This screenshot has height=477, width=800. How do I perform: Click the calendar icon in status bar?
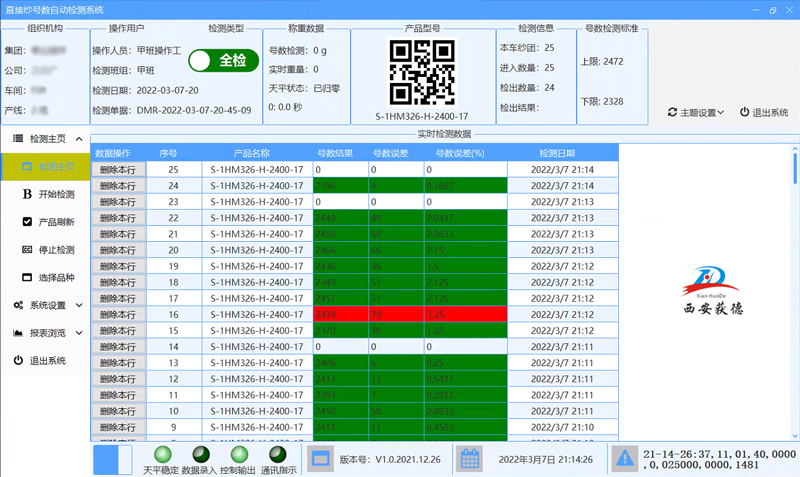click(469, 459)
